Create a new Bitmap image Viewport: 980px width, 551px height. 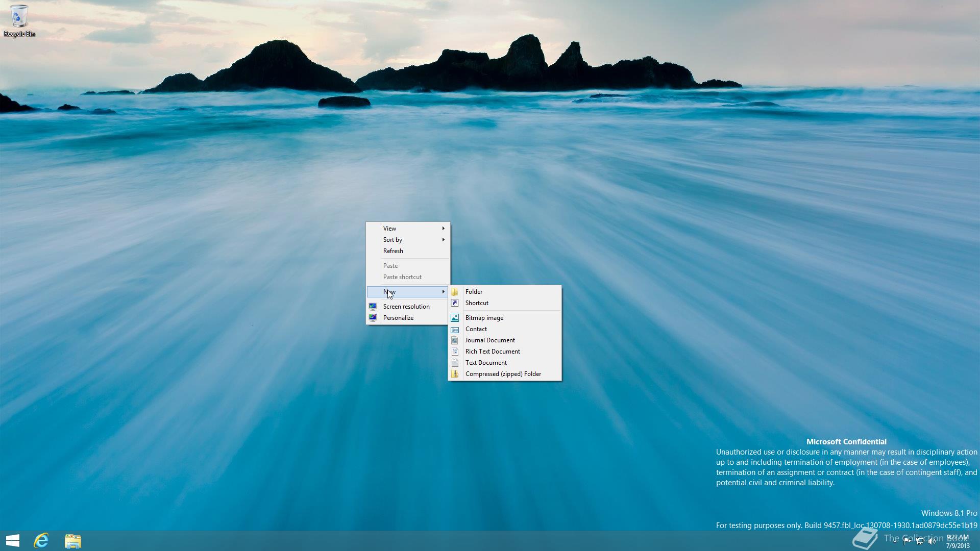pos(505,317)
